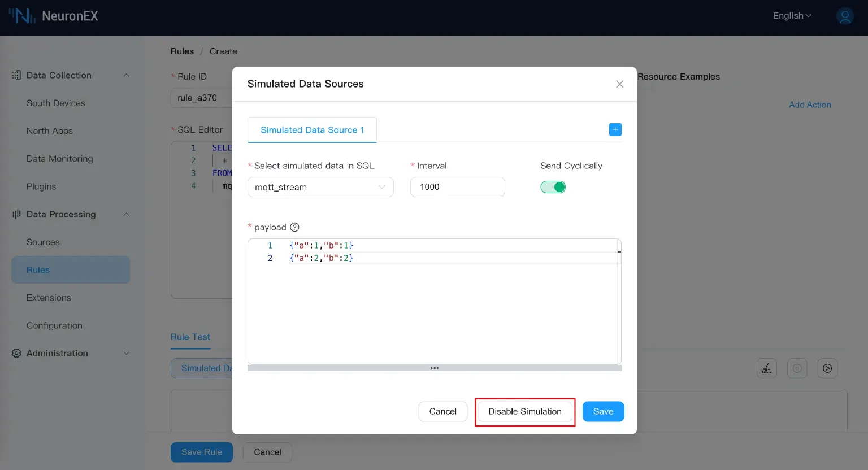
Task: Click the Disable Simulation button
Action: click(x=524, y=411)
